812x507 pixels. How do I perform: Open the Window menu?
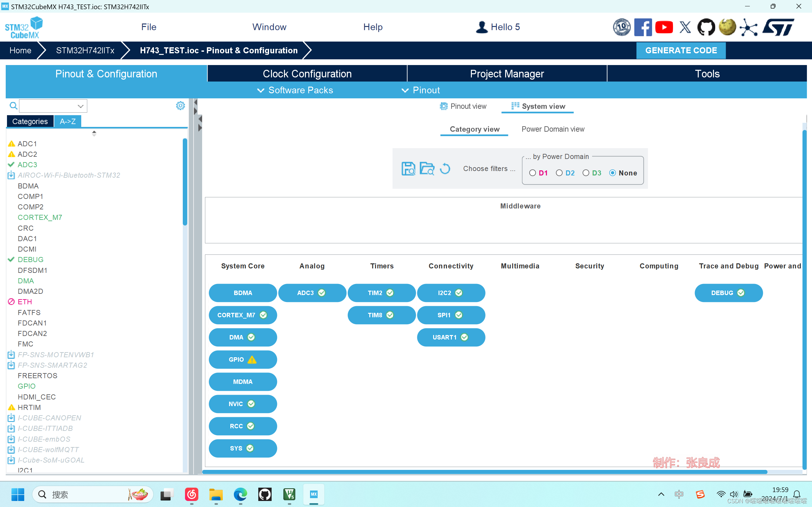(269, 27)
